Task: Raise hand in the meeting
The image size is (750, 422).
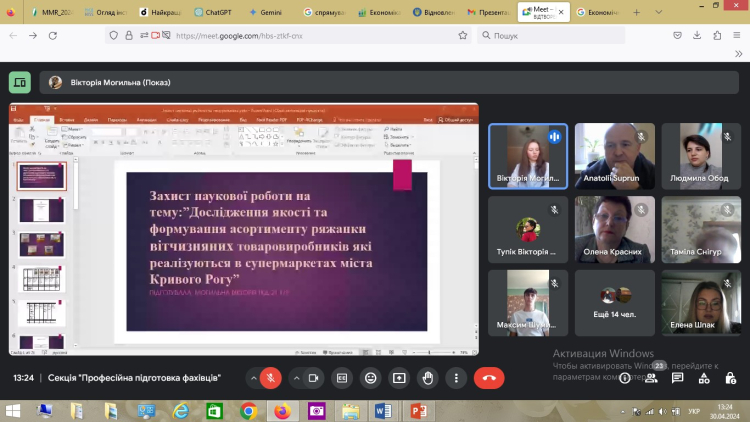Action: (x=429, y=378)
